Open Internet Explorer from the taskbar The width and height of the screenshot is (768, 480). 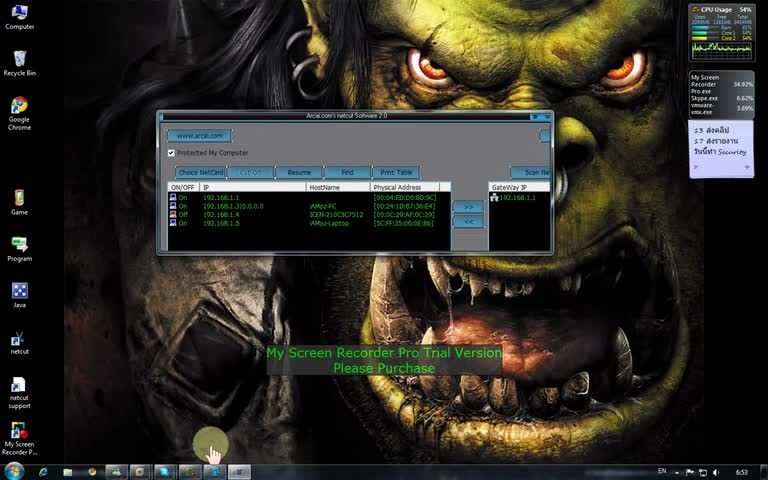tap(43, 472)
